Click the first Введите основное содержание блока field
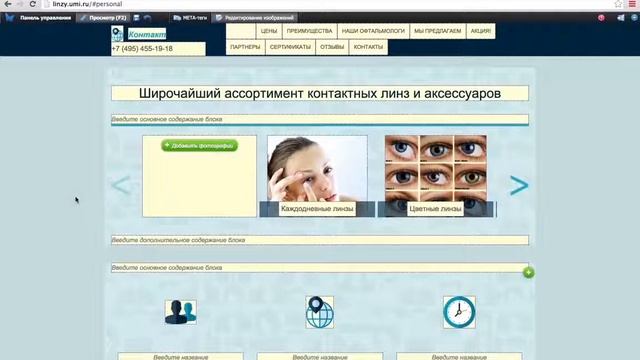 [x=320, y=119]
